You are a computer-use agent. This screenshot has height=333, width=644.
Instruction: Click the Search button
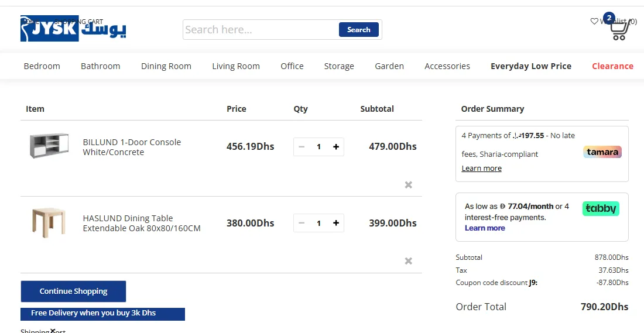[x=358, y=30]
